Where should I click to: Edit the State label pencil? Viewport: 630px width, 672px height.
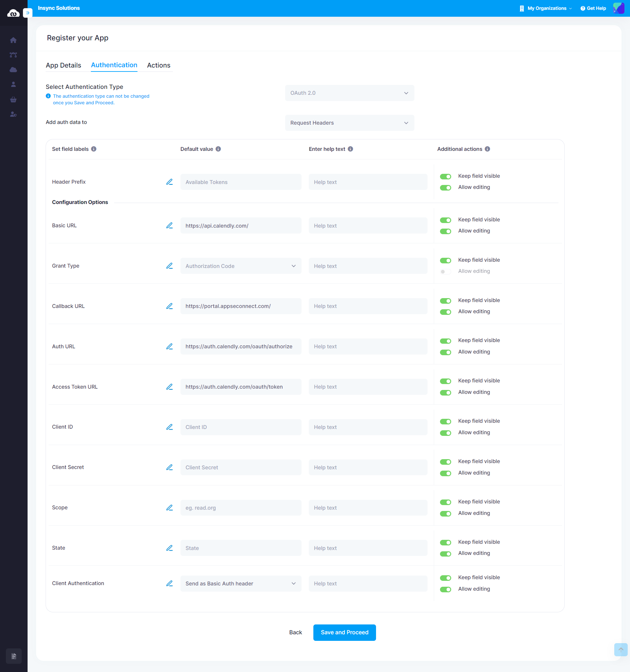(169, 548)
